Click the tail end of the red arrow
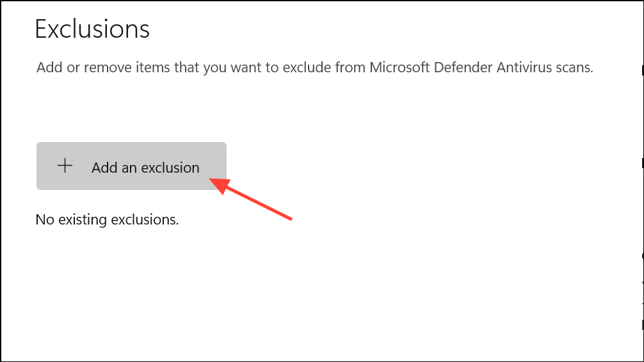 [x=290, y=219]
